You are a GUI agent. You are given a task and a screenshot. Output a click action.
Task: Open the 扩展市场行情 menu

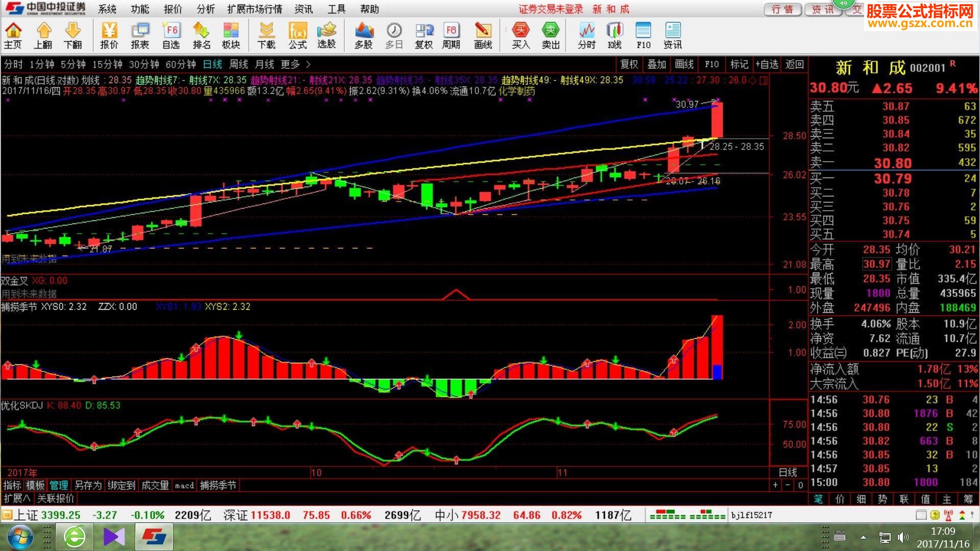pyautogui.click(x=255, y=9)
